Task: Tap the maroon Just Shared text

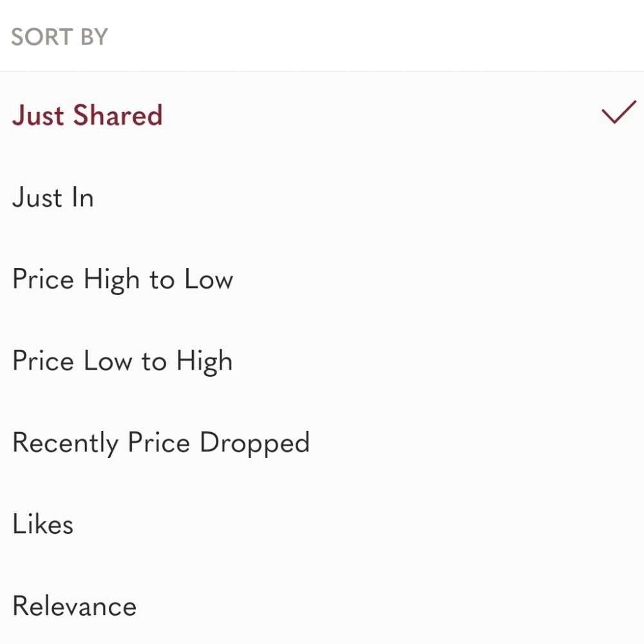Action: [x=88, y=115]
